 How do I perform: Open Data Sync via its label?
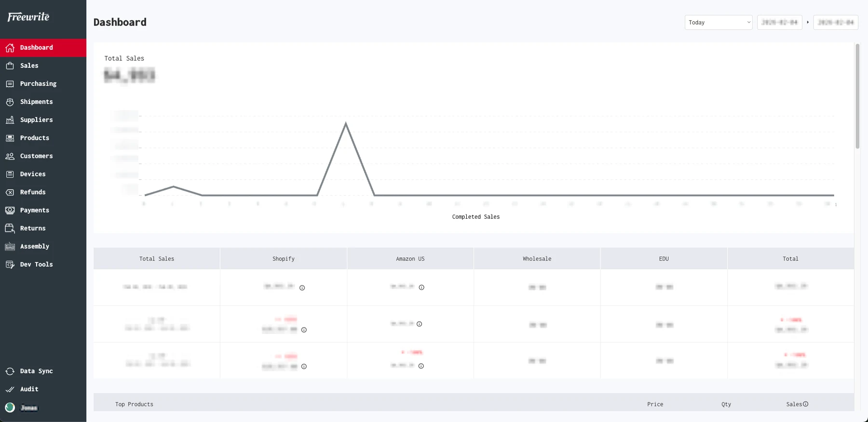point(37,371)
